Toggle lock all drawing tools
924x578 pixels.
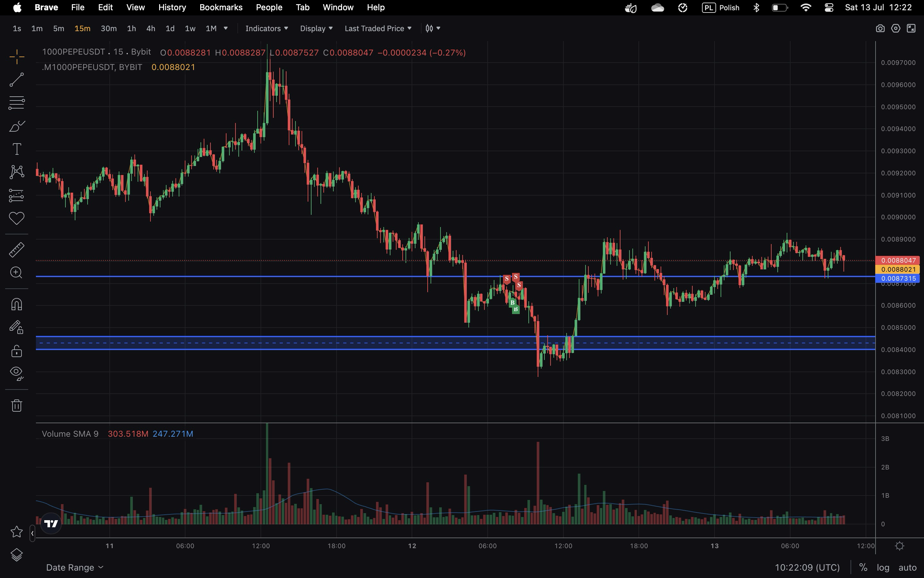(17, 351)
